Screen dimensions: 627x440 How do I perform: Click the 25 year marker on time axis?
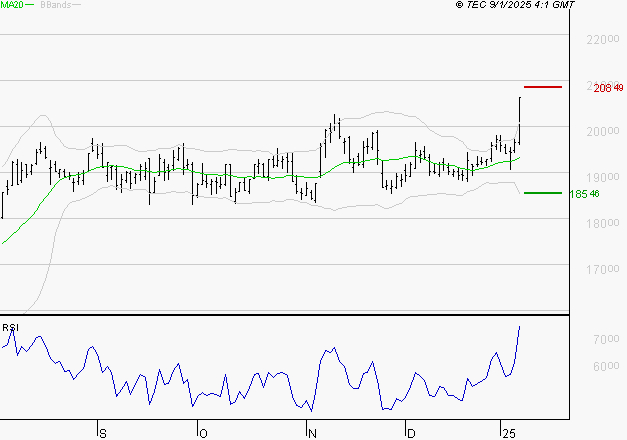509,434
